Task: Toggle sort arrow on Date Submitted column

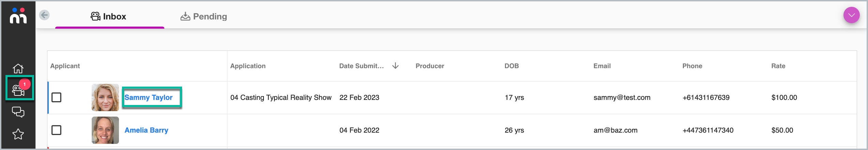Action: [395, 66]
